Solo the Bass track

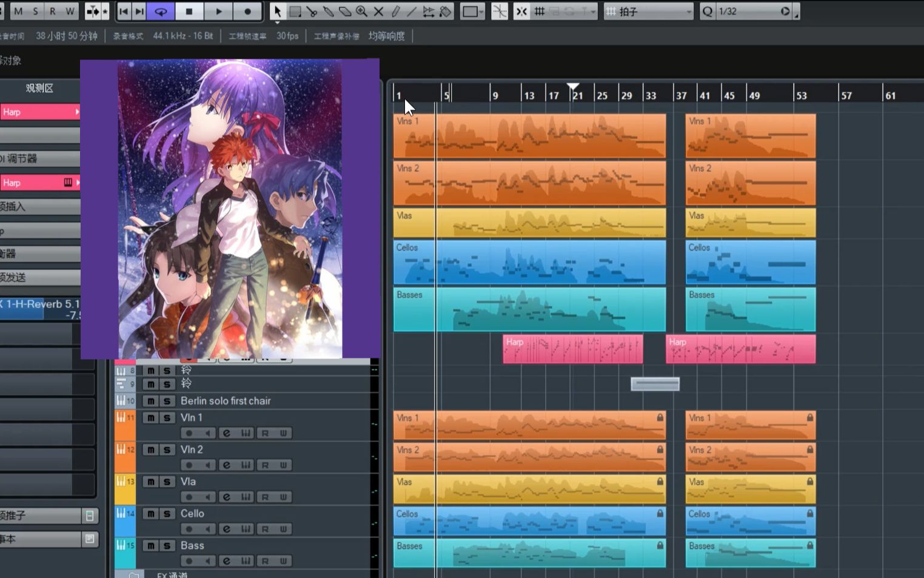167,546
